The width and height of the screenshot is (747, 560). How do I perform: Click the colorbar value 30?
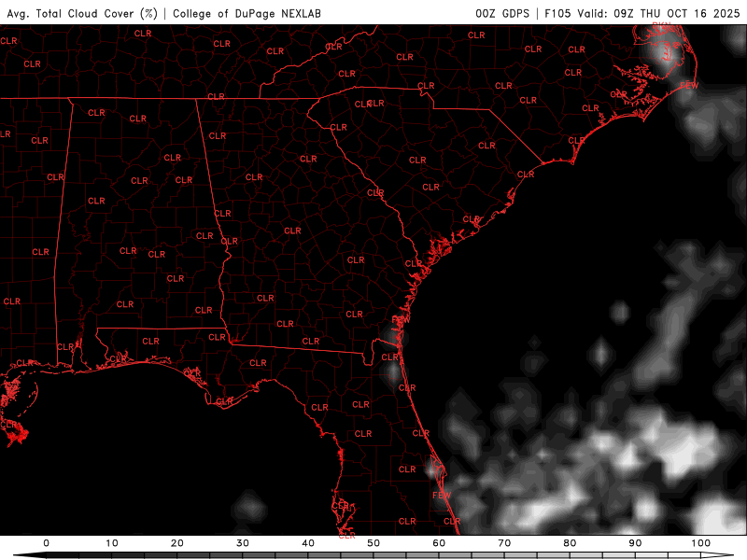[x=243, y=543]
